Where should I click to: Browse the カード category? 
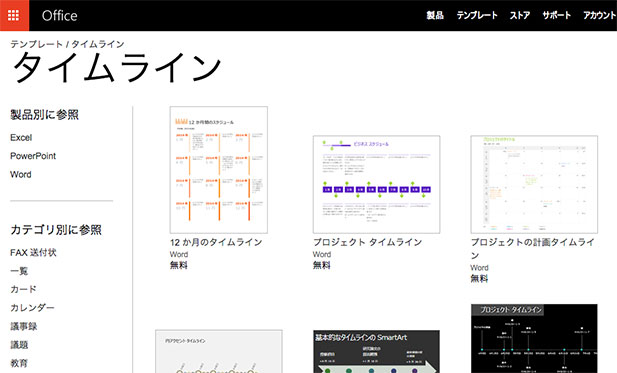[x=23, y=289]
